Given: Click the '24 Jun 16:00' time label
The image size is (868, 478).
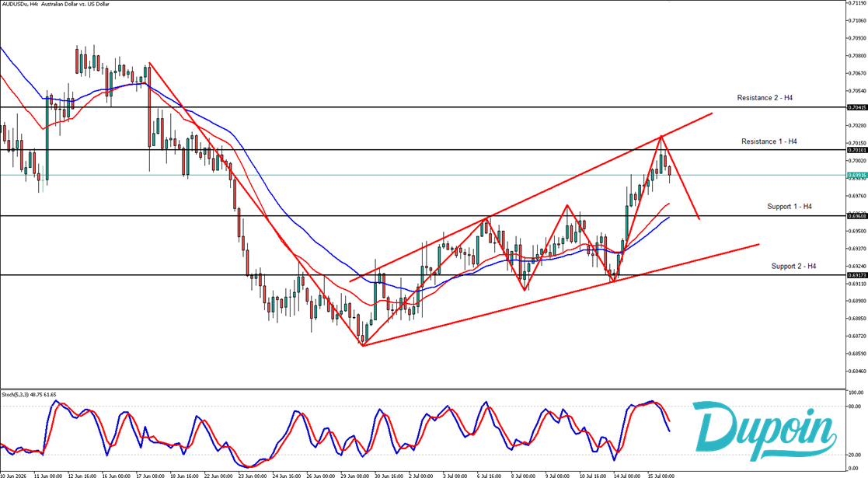Looking at the screenshot, I should point(287,475).
